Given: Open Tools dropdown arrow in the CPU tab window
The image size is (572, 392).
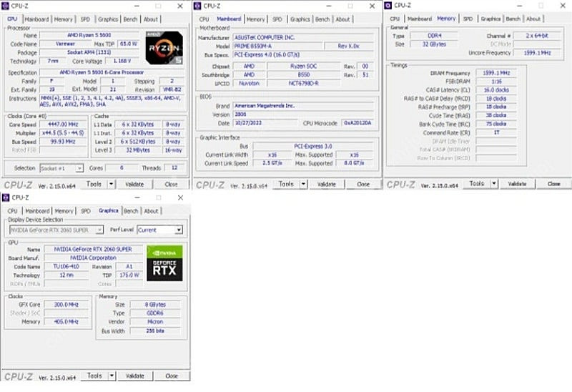Looking at the screenshot, I should click(112, 184).
